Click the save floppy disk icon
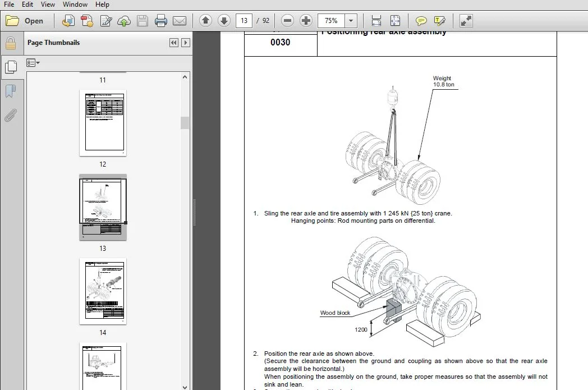The height and width of the screenshot is (390, 588). click(143, 21)
